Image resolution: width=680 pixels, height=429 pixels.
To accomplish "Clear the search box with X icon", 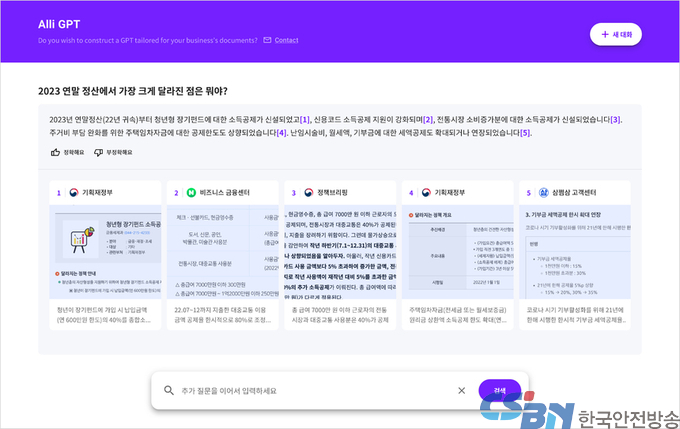I will [461, 391].
